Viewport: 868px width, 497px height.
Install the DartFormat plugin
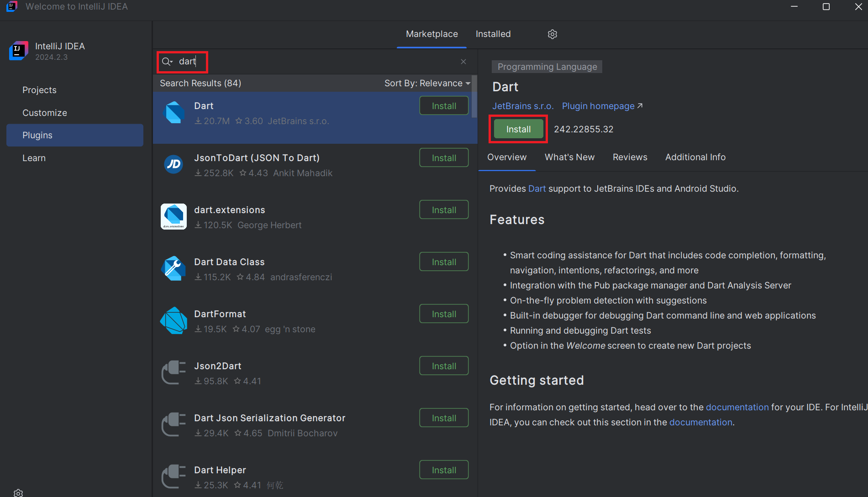[444, 314]
